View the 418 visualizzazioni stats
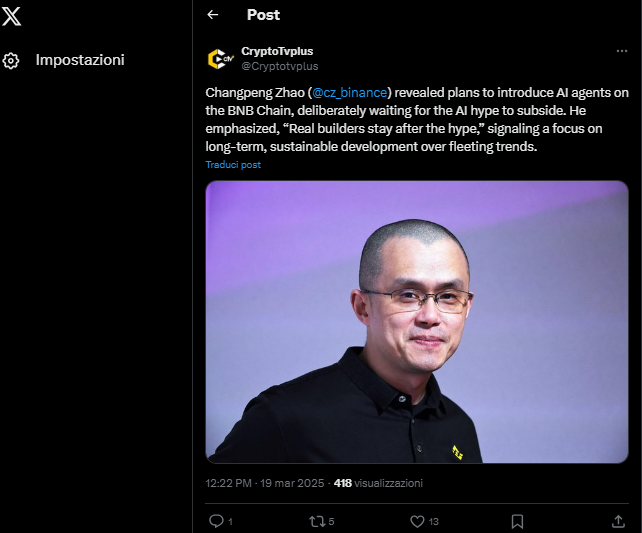The image size is (642, 533). (x=378, y=482)
